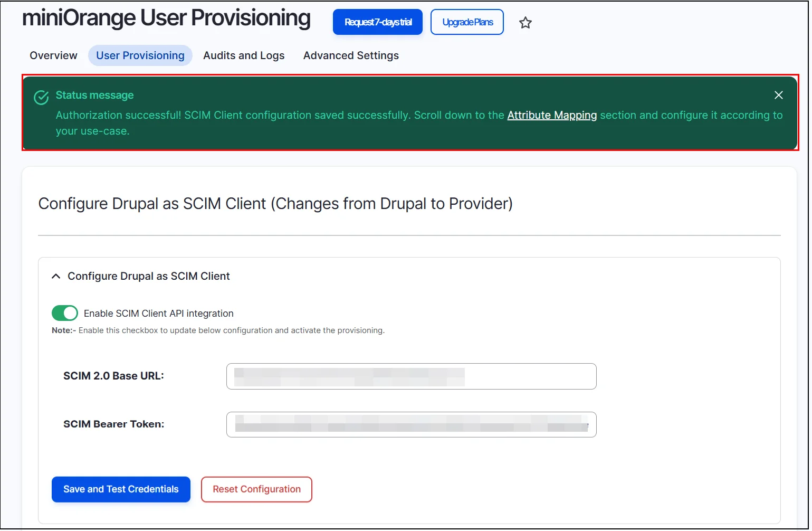The width and height of the screenshot is (812, 531).
Task: Focus the SCIM Bearer Token field
Action: 412,424
